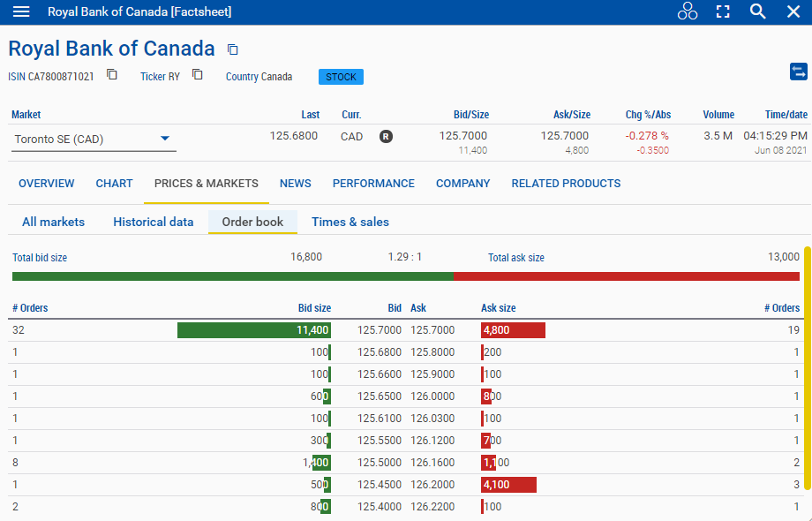
Task: Click the red total ask size bar
Action: [x=627, y=276]
